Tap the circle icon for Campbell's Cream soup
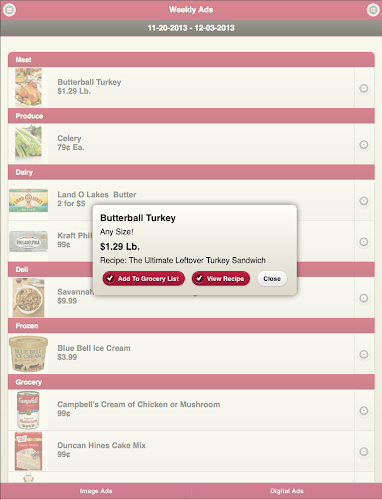Viewport: 382px width, 500px height. click(364, 411)
